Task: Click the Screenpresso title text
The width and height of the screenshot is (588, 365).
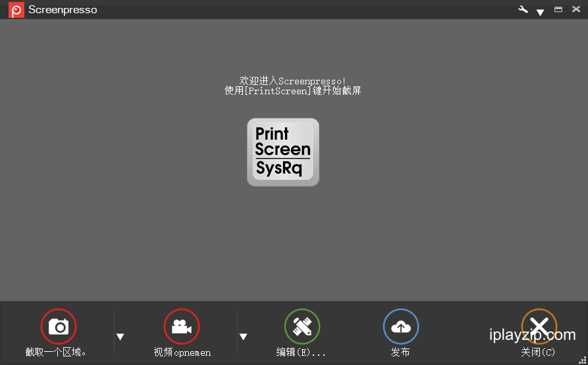Action: pyautogui.click(x=63, y=10)
